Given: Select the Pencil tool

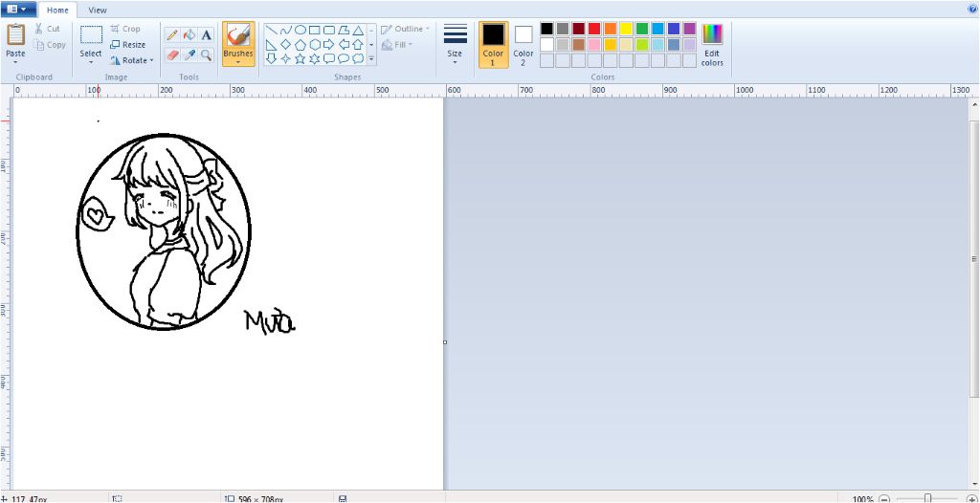Looking at the screenshot, I should tap(172, 35).
